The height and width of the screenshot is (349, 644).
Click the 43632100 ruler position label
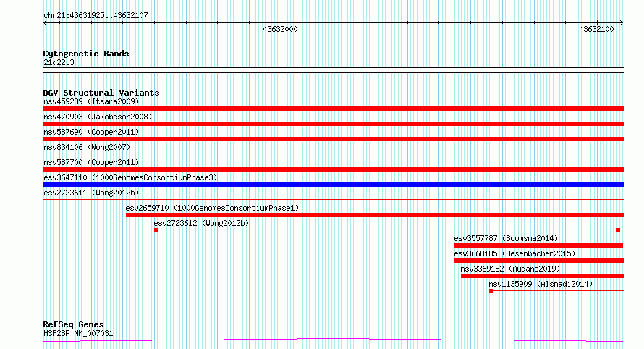coord(596,29)
